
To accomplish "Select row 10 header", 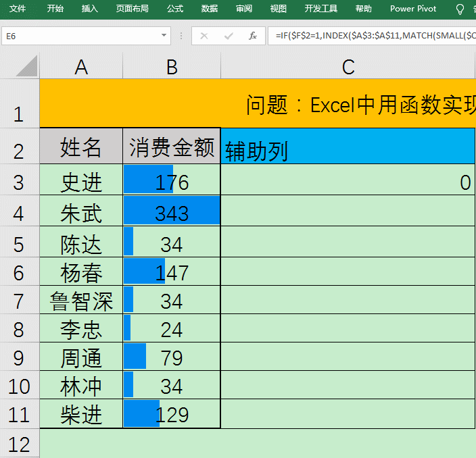I will point(19,385).
